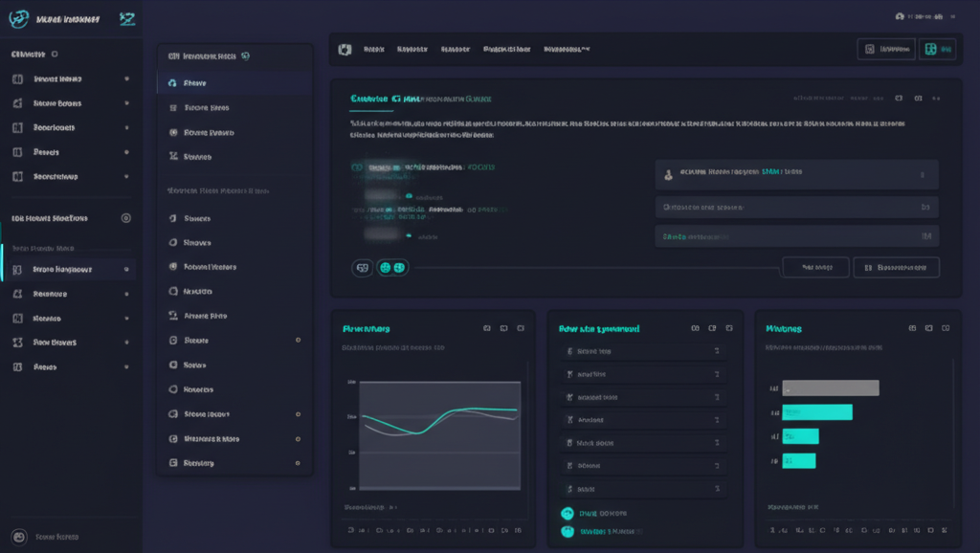Click the circular smiley reaction icon below the post

(387, 267)
